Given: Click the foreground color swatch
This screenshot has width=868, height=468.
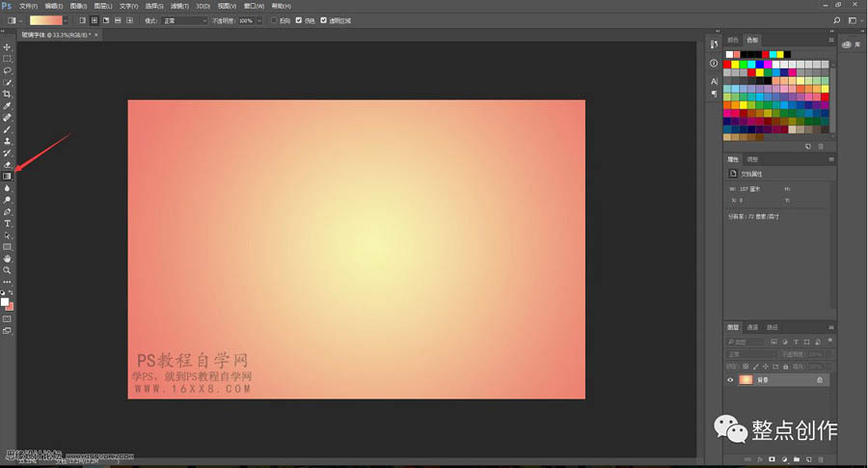Looking at the screenshot, I should click(x=5, y=302).
